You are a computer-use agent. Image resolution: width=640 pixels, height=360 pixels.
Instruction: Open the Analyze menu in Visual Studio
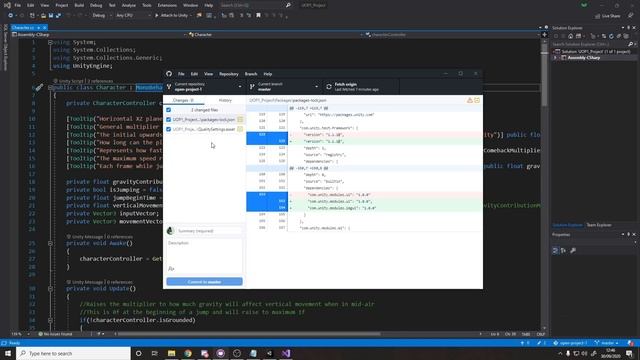point(129,5)
